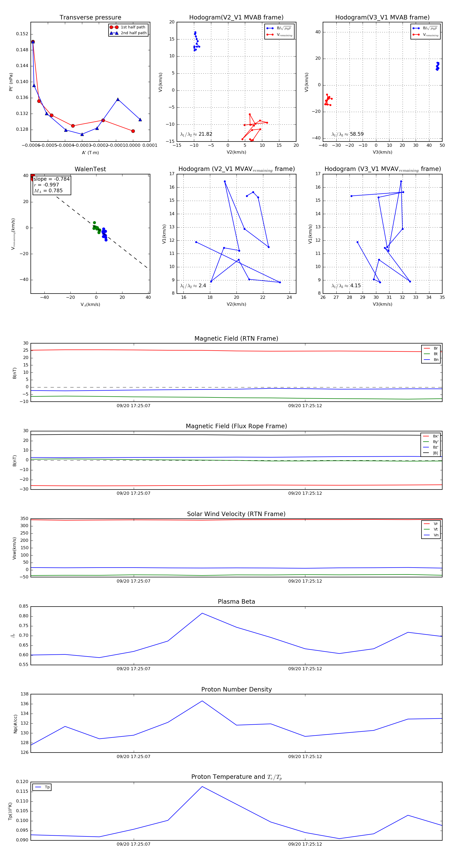The width and height of the screenshot is (473, 868).
Task: Select '1st half path' legend entry
Action: point(128,27)
